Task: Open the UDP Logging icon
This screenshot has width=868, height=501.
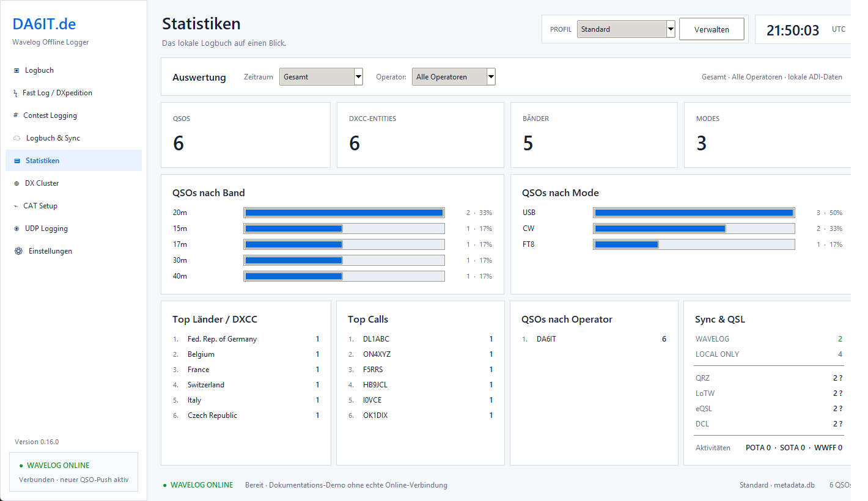Action: click(17, 229)
